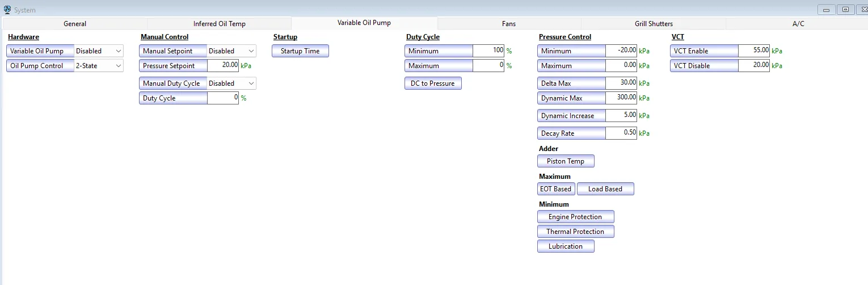868x285 pixels.
Task: Click the manual Duty Cycle value field
Action: pos(223,98)
